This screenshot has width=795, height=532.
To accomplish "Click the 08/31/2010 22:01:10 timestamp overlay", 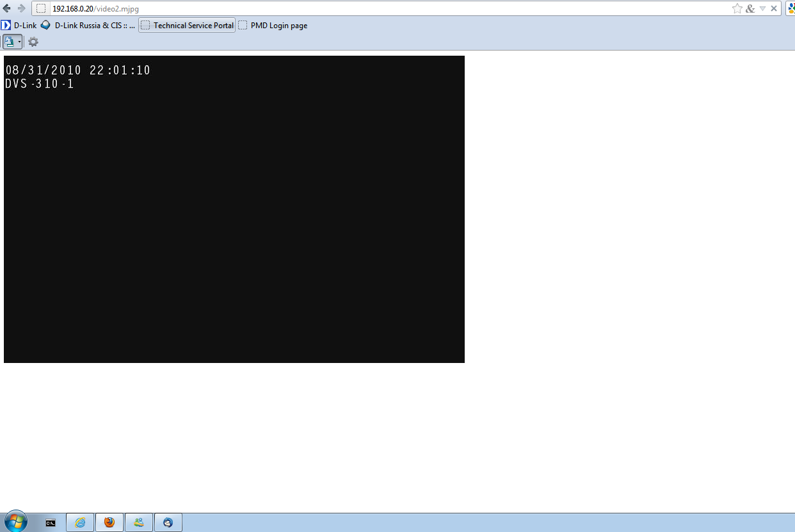I will click(x=78, y=70).
